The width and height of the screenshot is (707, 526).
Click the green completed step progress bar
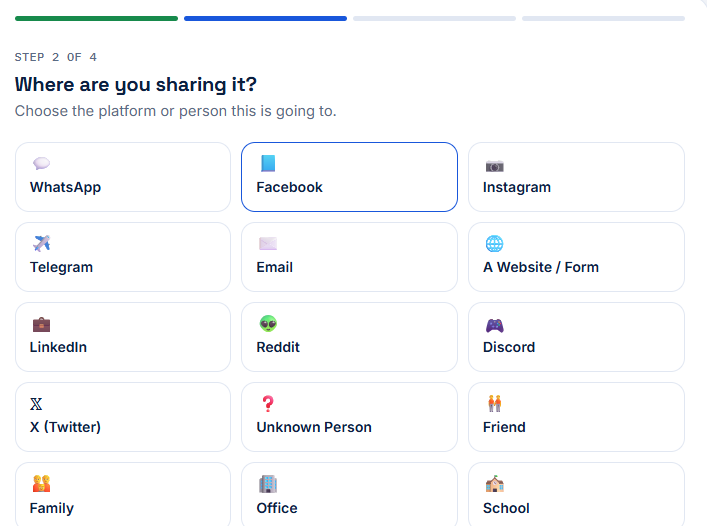(96, 18)
